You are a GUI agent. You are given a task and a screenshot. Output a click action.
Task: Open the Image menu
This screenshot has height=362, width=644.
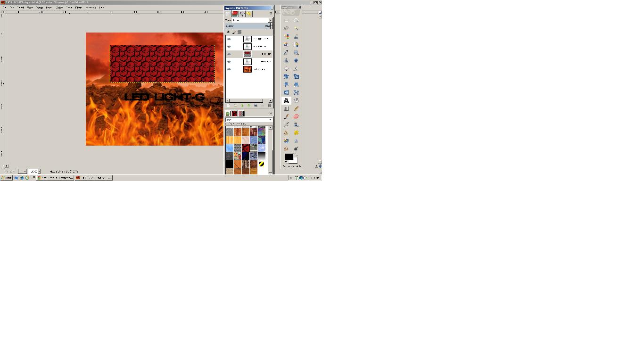(39, 8)
